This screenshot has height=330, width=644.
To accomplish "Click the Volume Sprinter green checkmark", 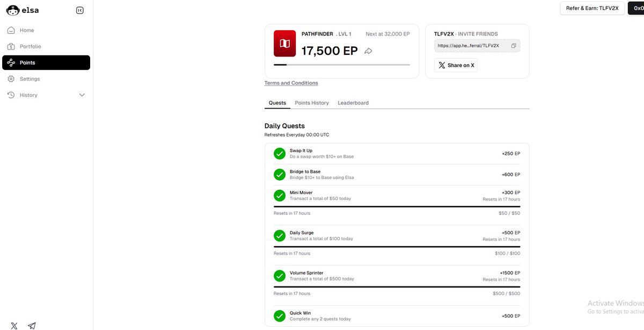I will tap(280, 276).
